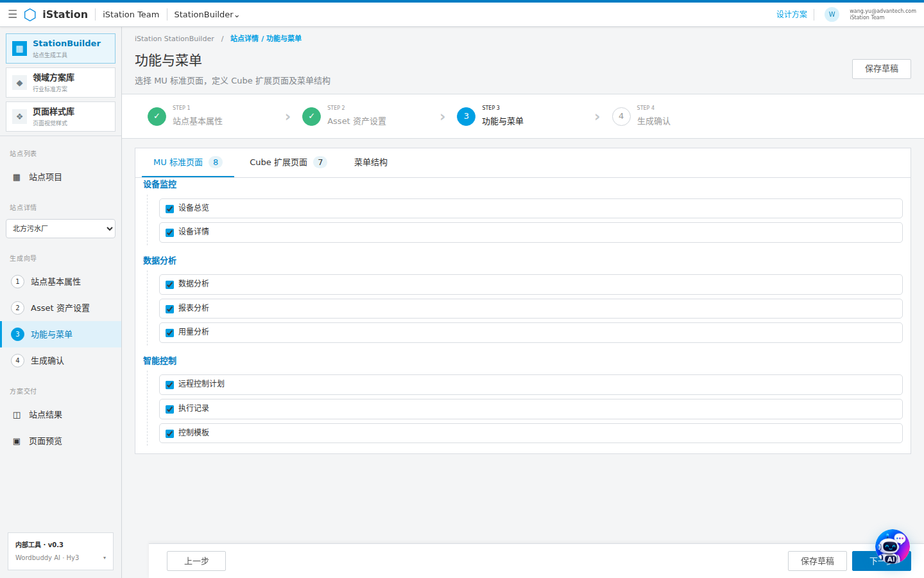The width and height of the screenshot is (924, 578).
Task: Expand the StationBuilder top bar dropdown
Action: 207,14
